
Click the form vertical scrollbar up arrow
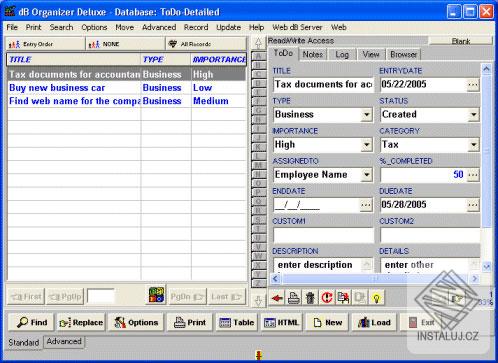pos(486,69)
